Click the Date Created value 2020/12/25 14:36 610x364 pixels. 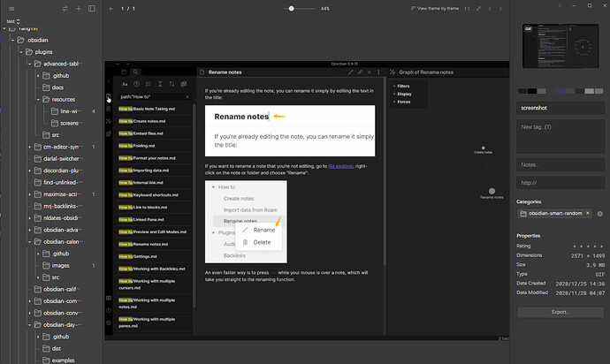(x=580, y=284)
